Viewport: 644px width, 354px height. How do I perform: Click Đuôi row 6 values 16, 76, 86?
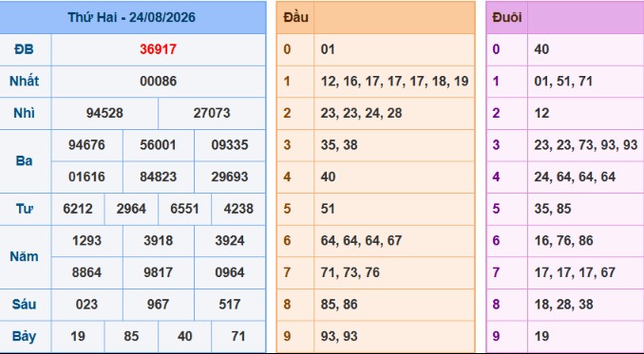(564, 241)
